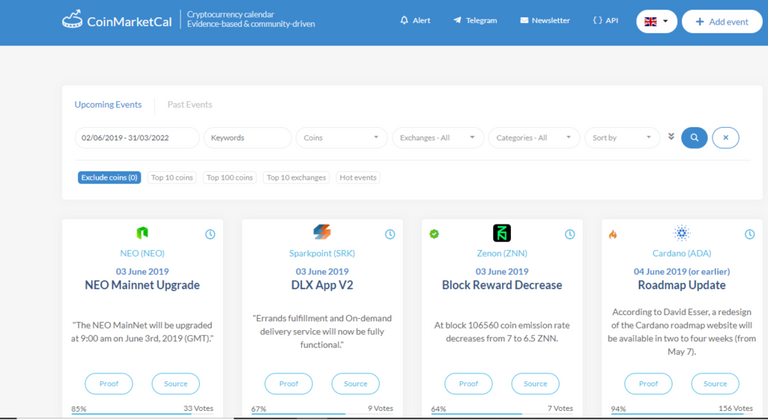
Task: Click the date range field 02/06/2019 - 31/03/2022
Action: point(137,138)
